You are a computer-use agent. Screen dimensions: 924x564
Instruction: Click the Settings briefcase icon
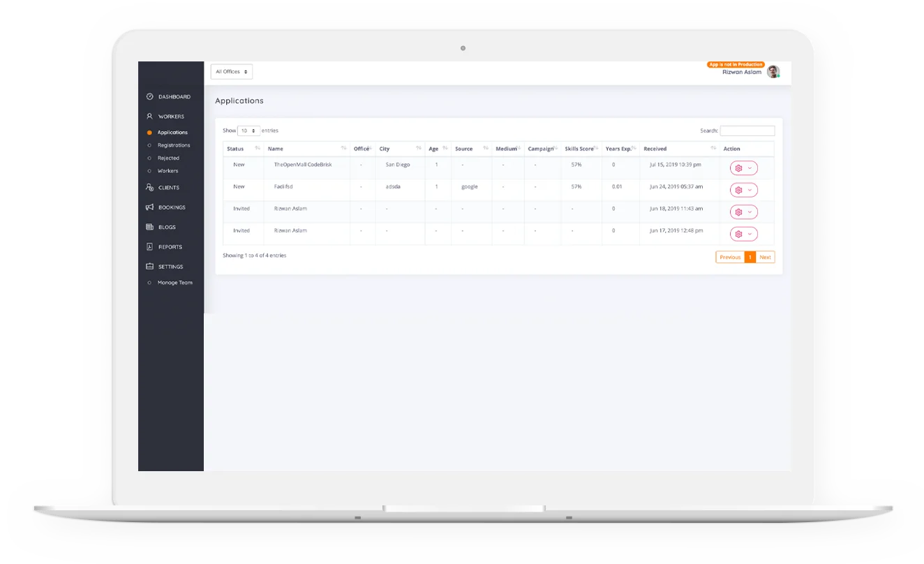(149, 267)
